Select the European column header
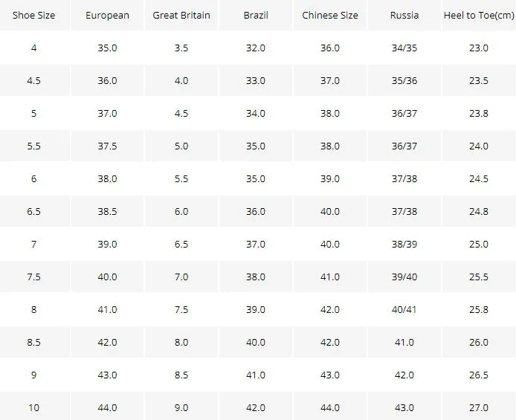The image size is (516, 420). pyautogui.click(x=107, y=15)
